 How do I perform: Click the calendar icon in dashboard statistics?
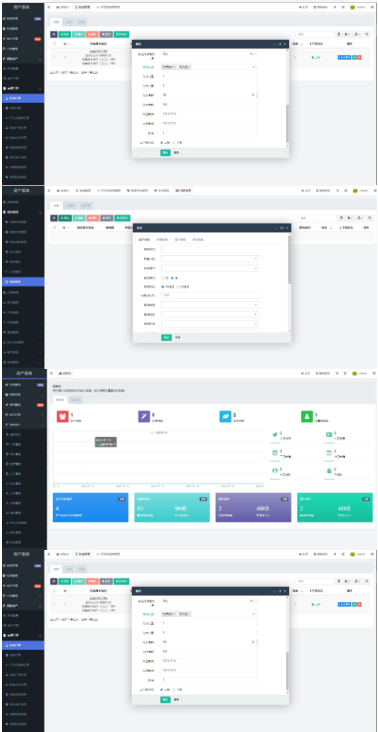(275, 453)
